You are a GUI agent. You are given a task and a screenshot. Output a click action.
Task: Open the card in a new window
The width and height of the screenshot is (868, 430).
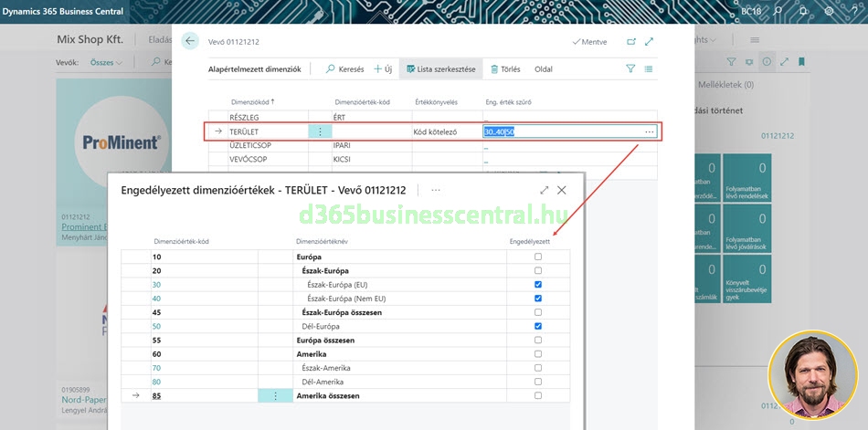coord(631,41)
